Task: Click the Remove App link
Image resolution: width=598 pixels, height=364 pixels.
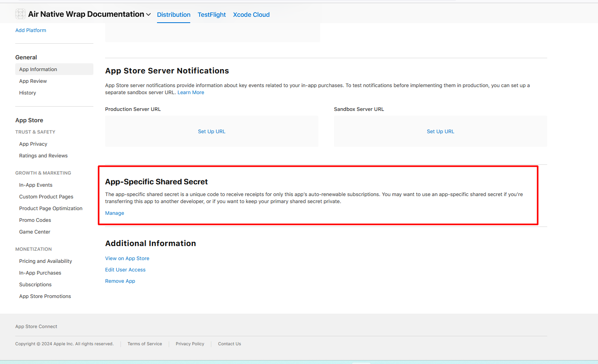Action: 120,281
